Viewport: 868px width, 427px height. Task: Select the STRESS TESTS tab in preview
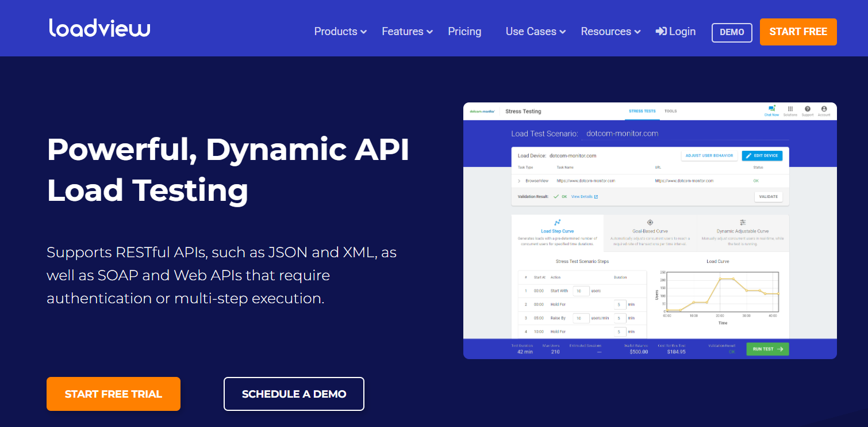642,111
